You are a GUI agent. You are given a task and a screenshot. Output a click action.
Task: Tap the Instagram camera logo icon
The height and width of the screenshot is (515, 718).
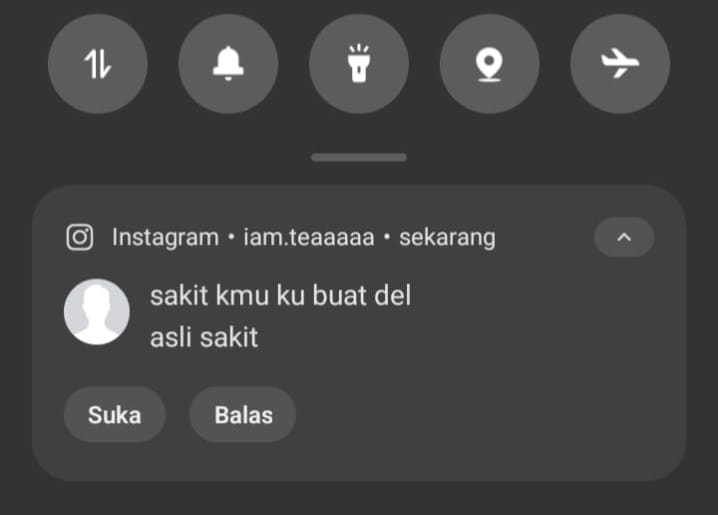(x=80, y=237)
